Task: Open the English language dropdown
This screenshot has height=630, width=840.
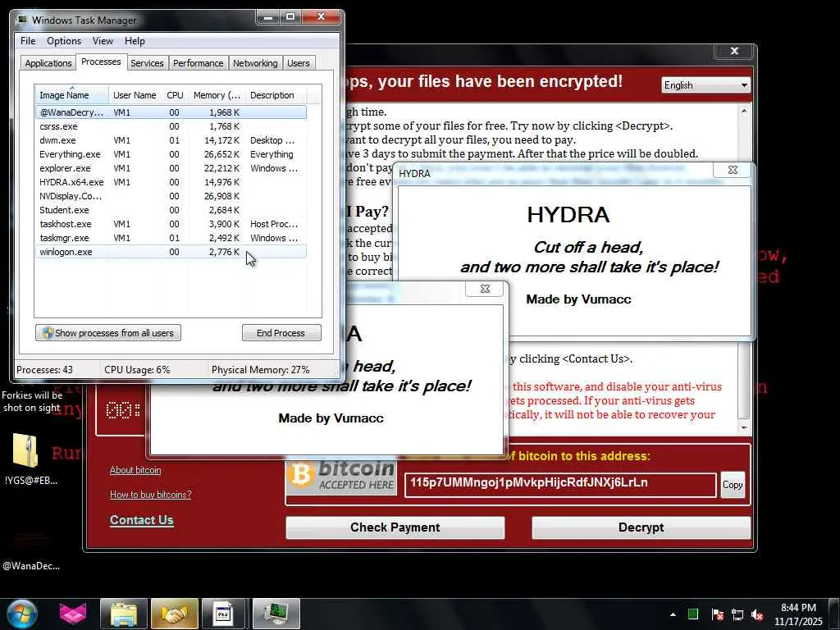Action: pyautogui.click(x=705, y=85)
